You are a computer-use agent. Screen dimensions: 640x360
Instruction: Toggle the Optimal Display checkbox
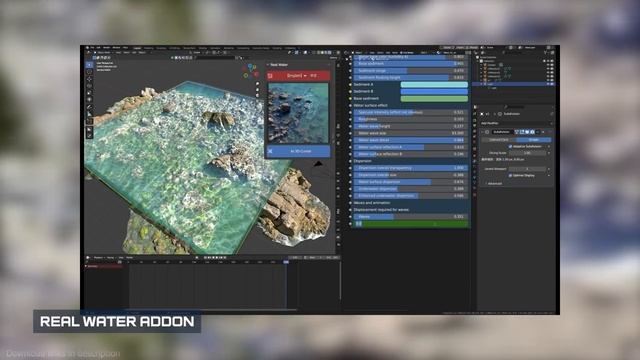510,176
